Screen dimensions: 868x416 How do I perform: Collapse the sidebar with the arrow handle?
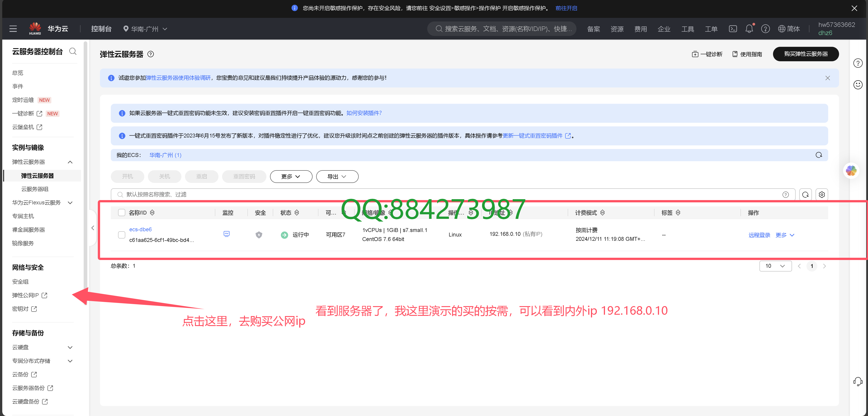(x=93, y=228)
